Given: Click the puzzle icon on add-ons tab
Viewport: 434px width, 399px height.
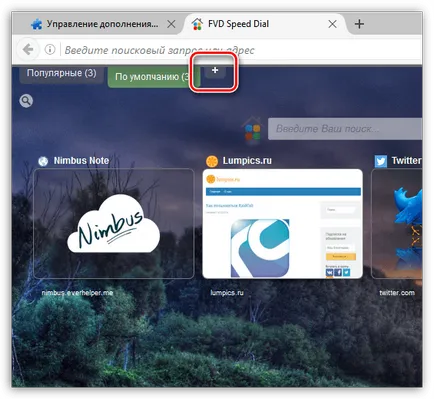Looking at the screenshot, I should pos(36,24).
